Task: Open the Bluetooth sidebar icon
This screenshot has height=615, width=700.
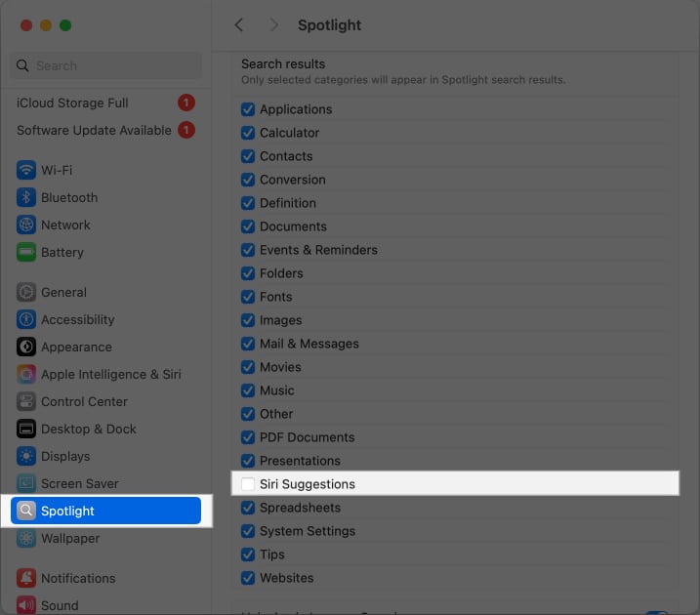Action: tap(26, 197)
